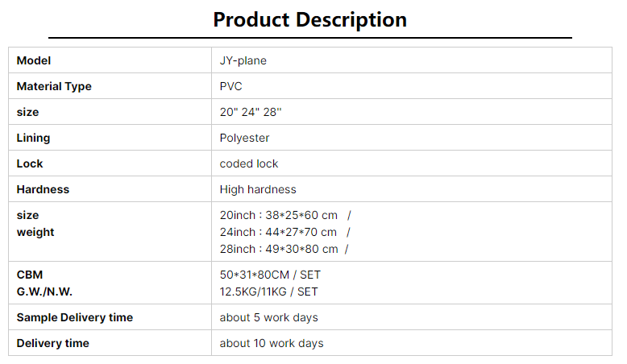Click the 12.5KG/11KG / SET value
627x364 pixels.
tap(268, 292)
